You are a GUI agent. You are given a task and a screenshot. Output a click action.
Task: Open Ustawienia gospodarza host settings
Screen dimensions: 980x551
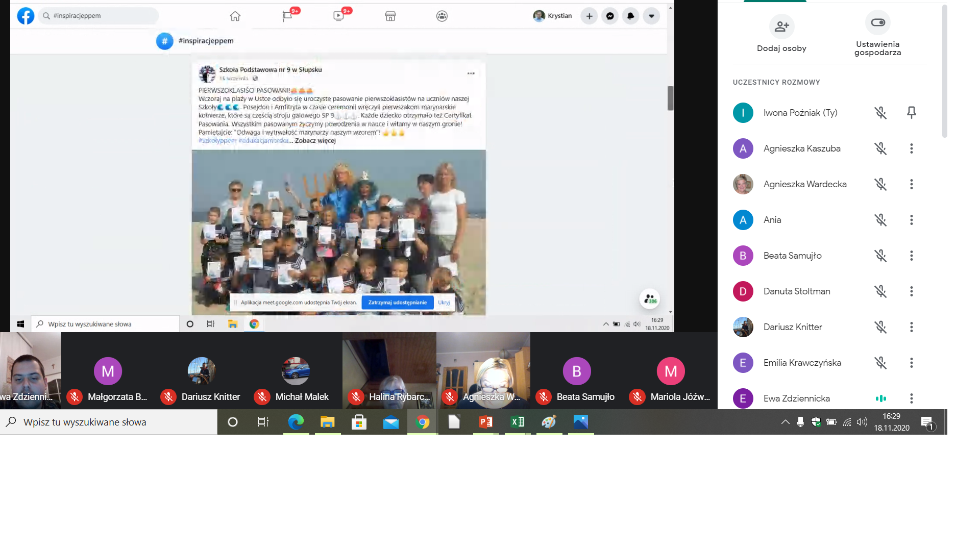(877, 23)
